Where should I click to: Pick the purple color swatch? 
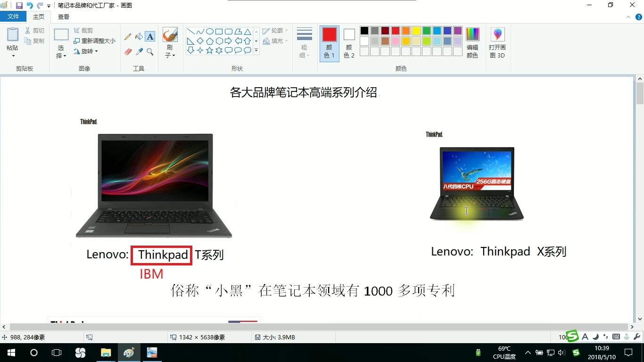[458, 31]
